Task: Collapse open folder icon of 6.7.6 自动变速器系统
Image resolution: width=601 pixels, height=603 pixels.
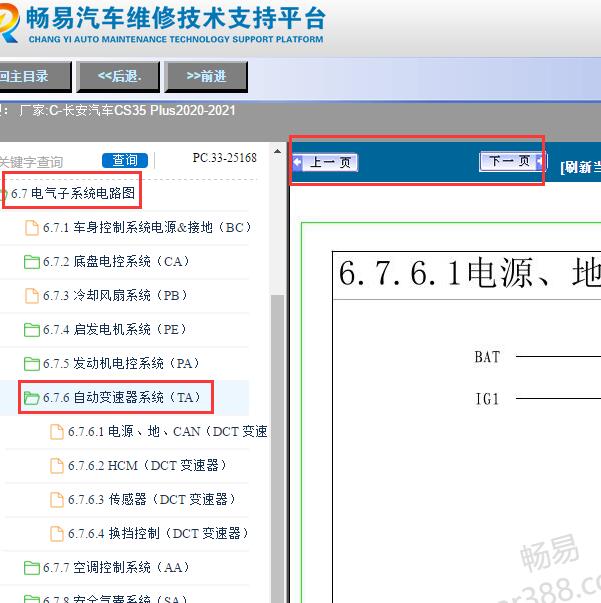Action: pos(32,398)
